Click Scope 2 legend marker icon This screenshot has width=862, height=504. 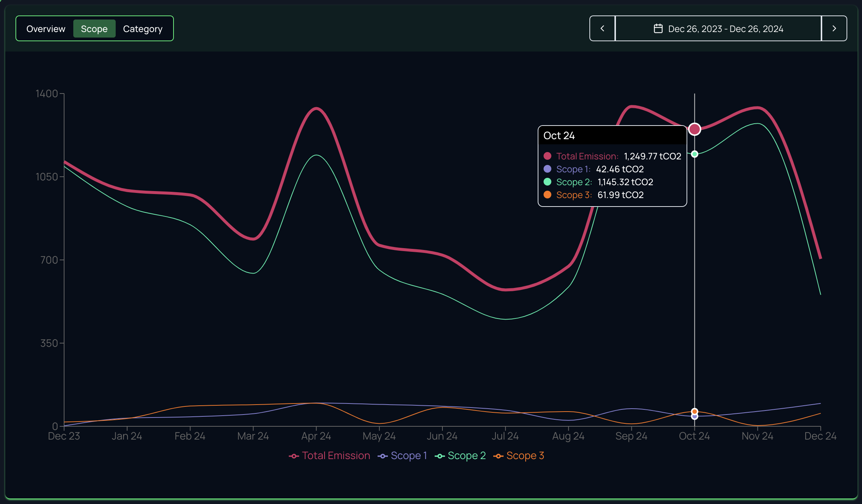click(440, 456)
